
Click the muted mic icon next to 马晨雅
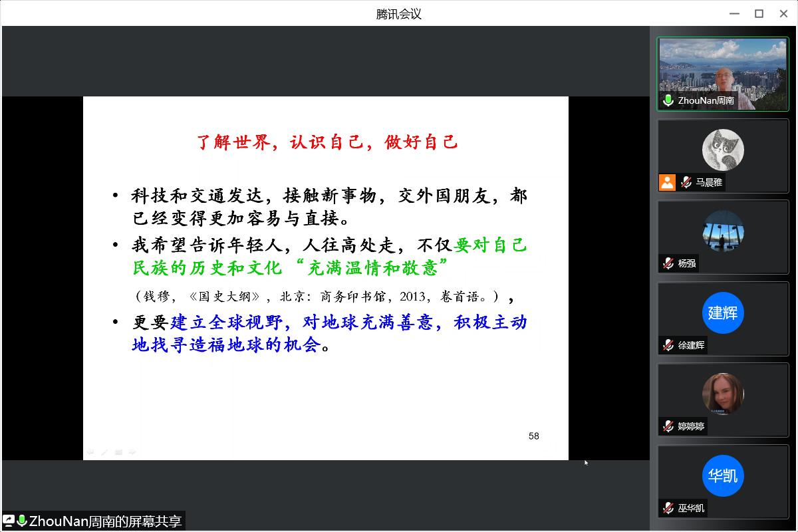click(x=686, y=182)
